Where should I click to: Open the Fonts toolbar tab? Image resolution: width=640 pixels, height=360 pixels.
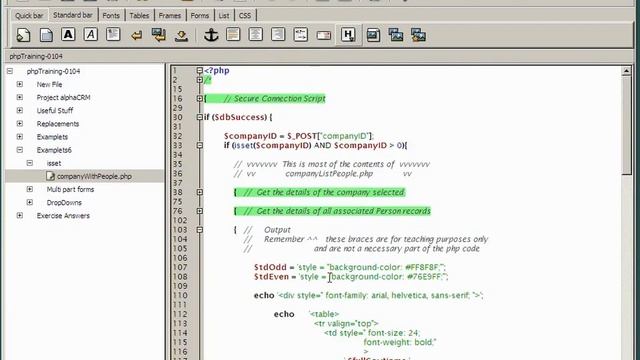[x=111, y=16]
